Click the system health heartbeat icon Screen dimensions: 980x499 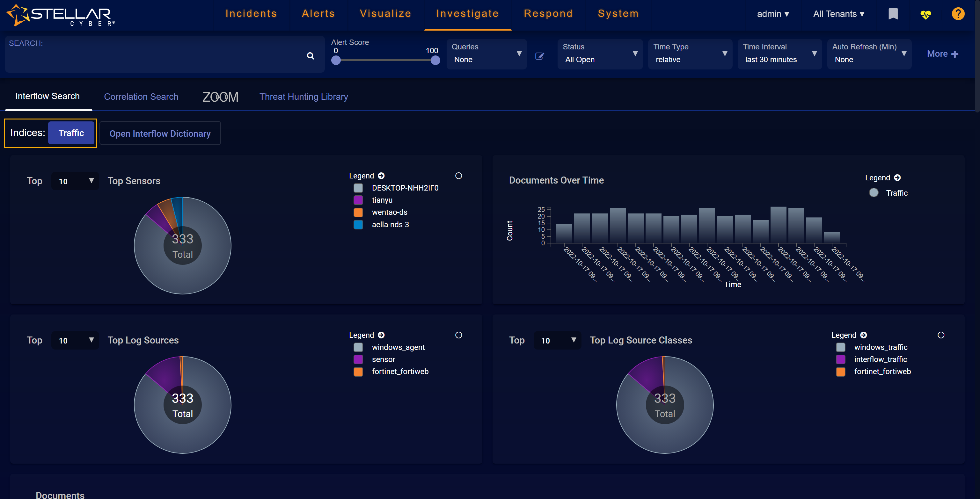point(925,15)
